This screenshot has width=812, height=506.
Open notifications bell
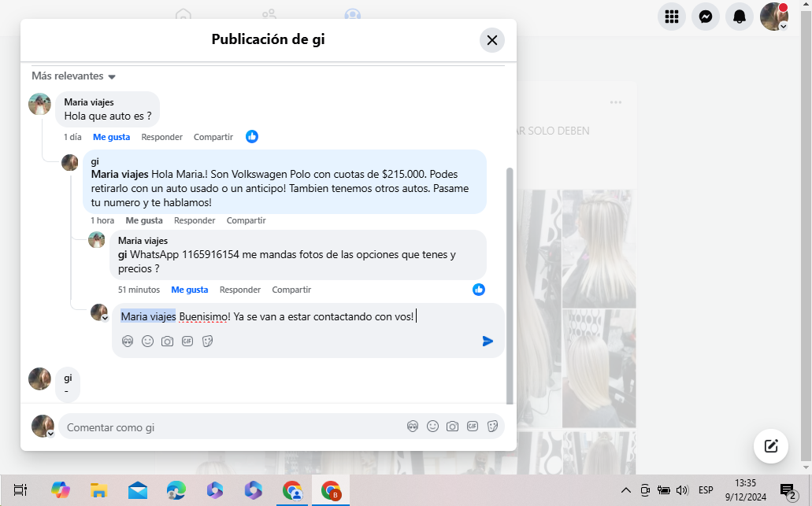pos(740,17)
